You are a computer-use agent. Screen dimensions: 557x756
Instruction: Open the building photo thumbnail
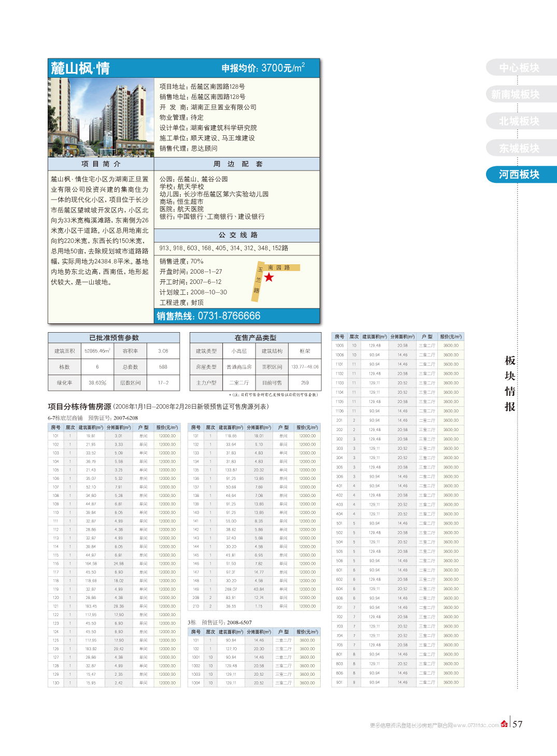point(101,117)
